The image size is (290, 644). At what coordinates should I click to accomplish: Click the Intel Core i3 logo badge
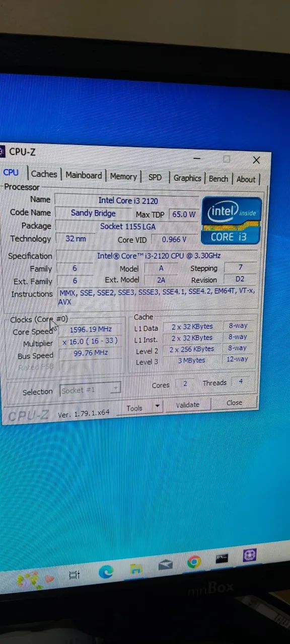[231, 220]
